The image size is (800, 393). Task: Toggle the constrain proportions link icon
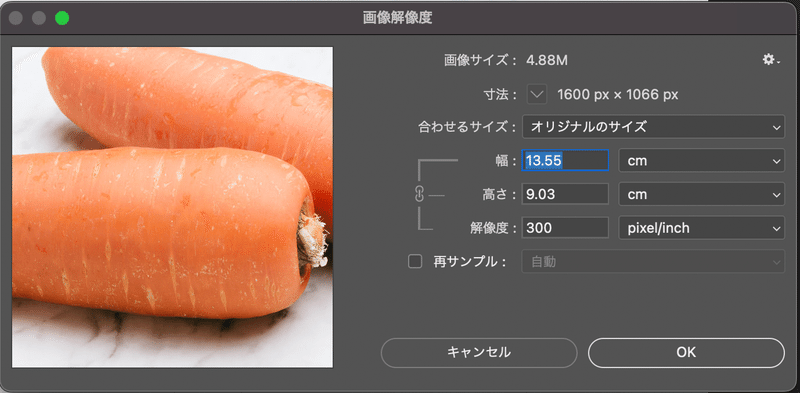(419, 194)
